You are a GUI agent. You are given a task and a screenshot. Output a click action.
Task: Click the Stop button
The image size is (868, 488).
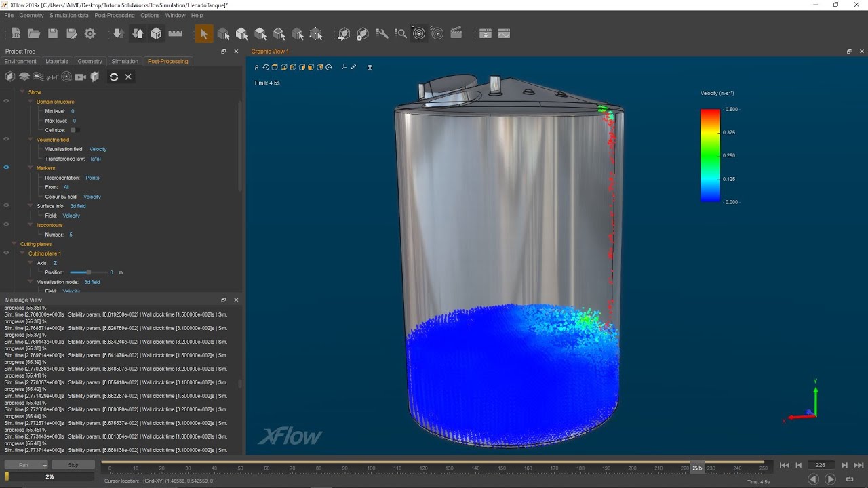click(73, 465)
